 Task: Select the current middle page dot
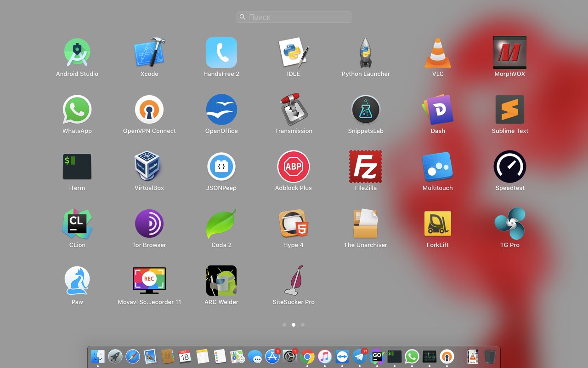point(294,325)
